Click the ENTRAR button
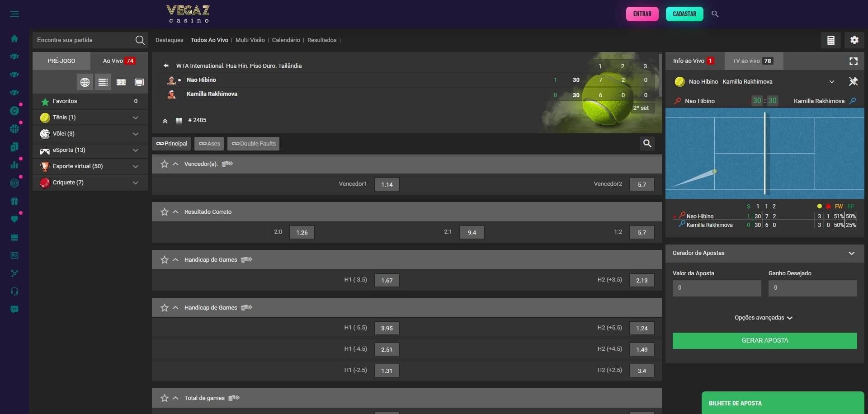Image resolution: width=868 pixels, height=414 pixels. pyautogui.click(x=642, y=14)
